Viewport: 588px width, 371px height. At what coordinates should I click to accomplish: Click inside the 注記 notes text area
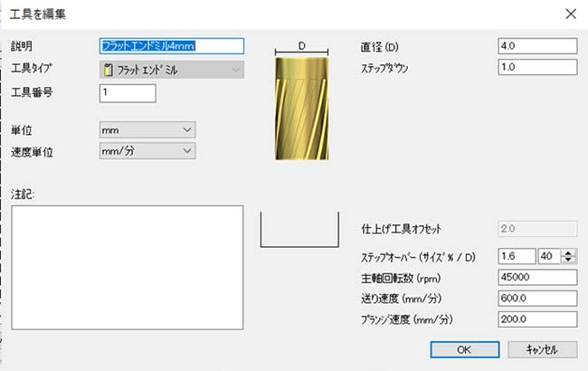click(128, 268)
